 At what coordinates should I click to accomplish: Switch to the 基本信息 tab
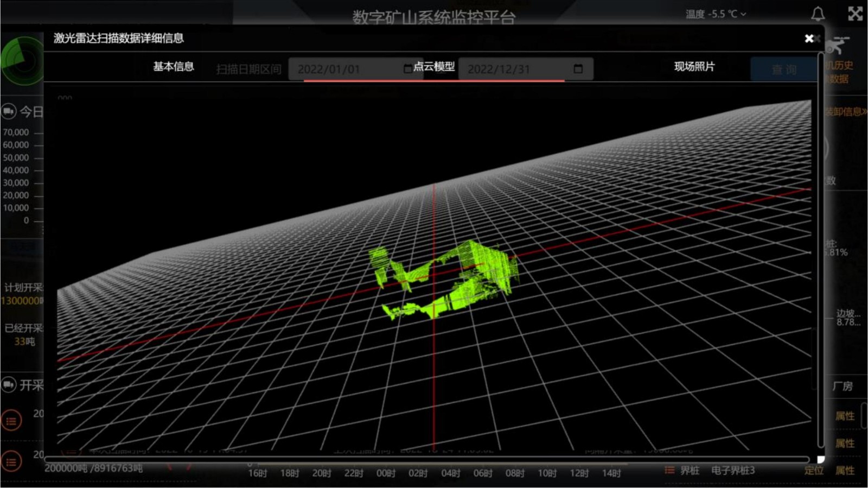(173, 67)
